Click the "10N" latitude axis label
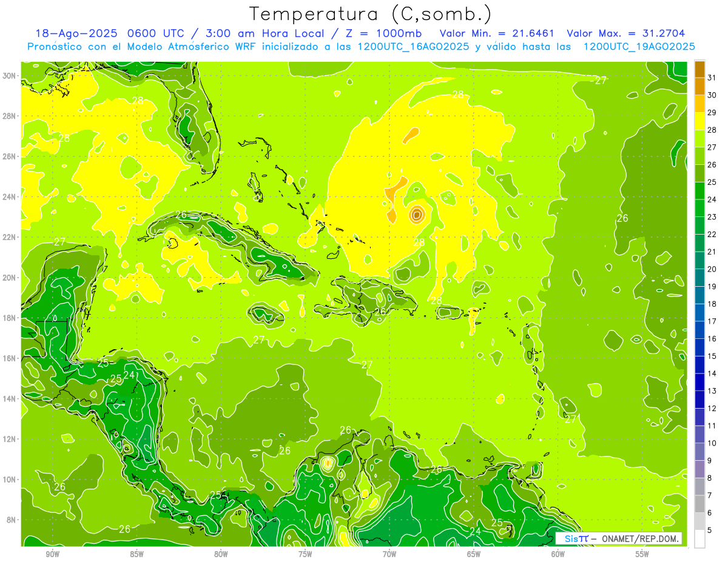This screenshot has width=728, height=562. (10, 480)
